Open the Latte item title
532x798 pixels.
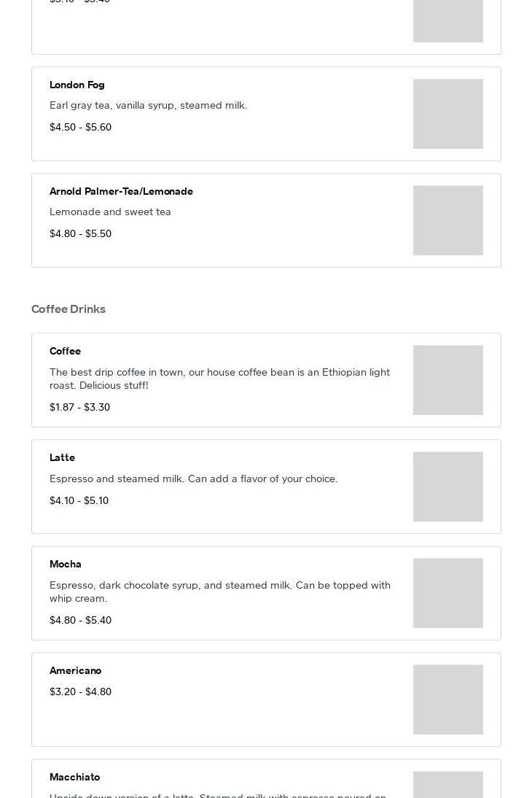[x=62, y=457]
